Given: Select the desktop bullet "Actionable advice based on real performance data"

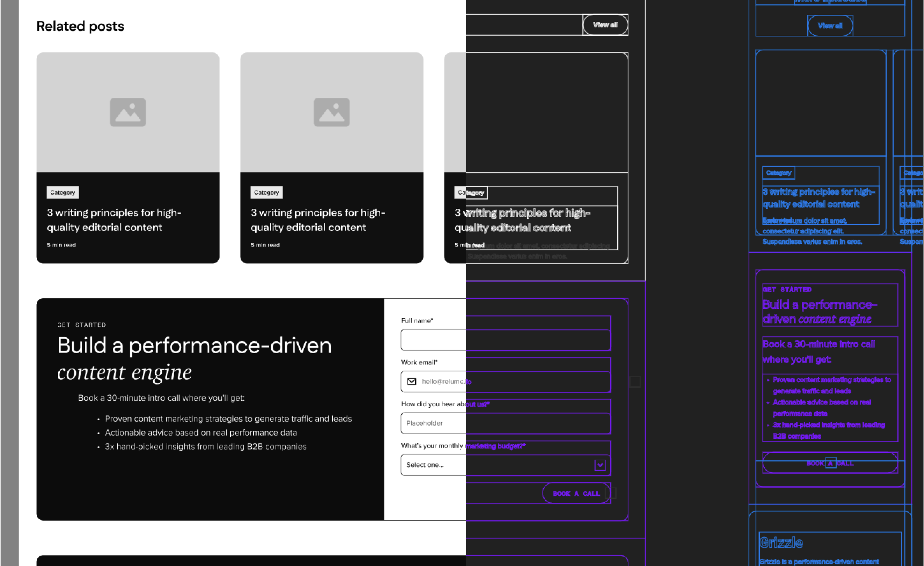Looking at the screenshot, I should click(201, 433).
